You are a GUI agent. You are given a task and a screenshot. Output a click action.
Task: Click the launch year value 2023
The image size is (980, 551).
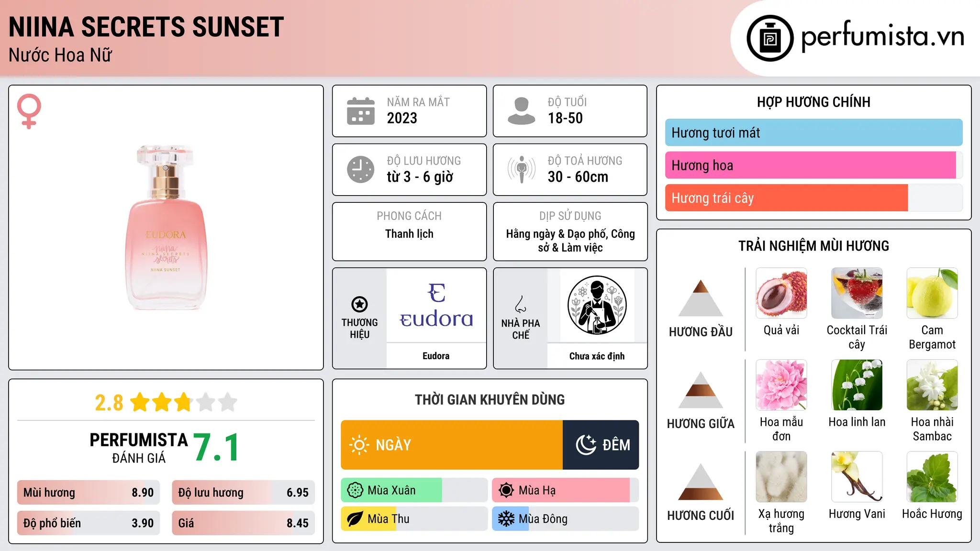click(x=402, y=118)
